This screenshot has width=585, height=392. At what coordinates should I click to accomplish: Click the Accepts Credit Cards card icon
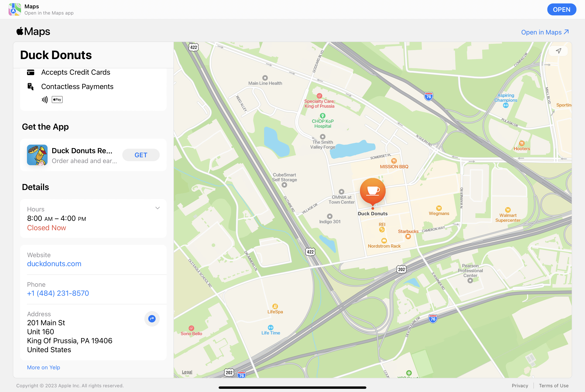coord(30,72)
